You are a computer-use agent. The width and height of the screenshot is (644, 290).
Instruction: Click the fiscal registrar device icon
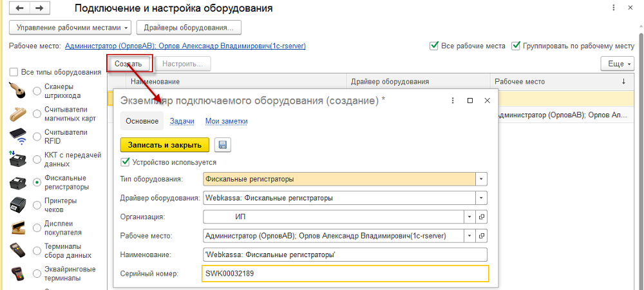(x=18, y=182)
